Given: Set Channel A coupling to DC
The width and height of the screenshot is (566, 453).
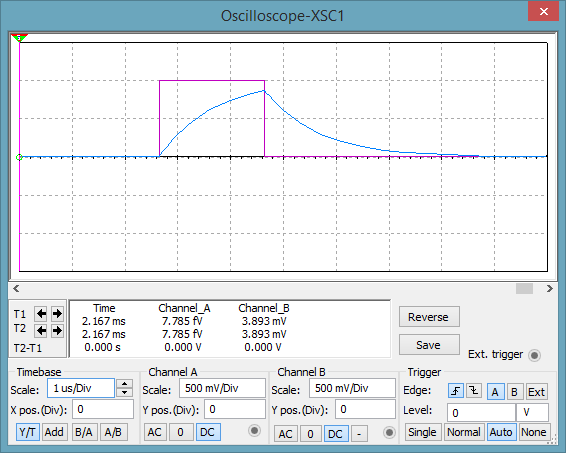Looking at the screenshot, I should [208, 432].
